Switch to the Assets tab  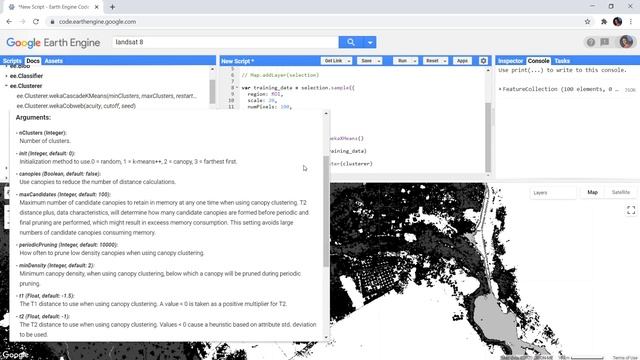click(x=53, y=61)
